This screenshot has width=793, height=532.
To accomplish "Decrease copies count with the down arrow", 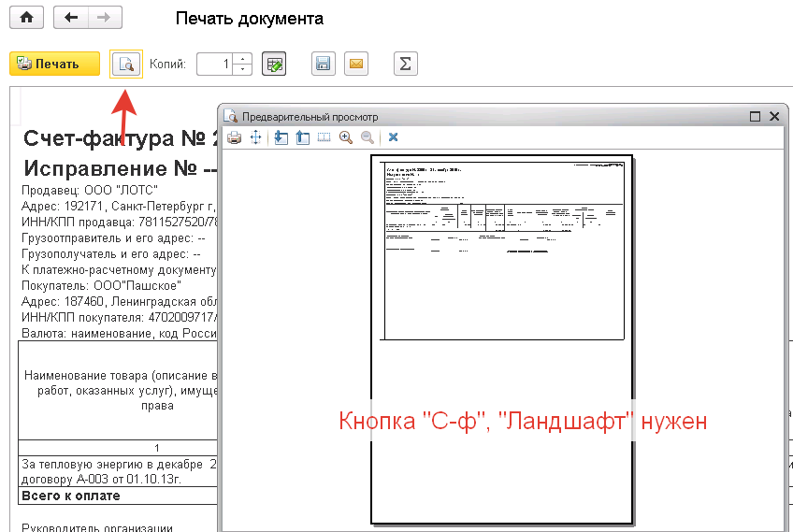I will pos(243,69).
